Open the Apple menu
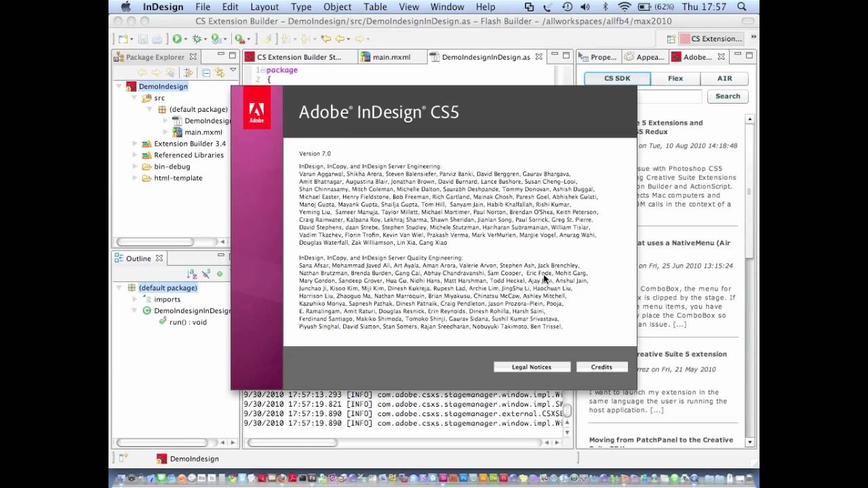The height and width of the screenshot is (488, 868). click(125, 7)
